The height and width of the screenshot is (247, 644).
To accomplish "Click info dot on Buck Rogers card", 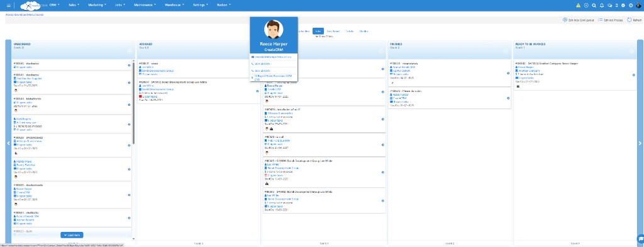I will pos(129,124).
